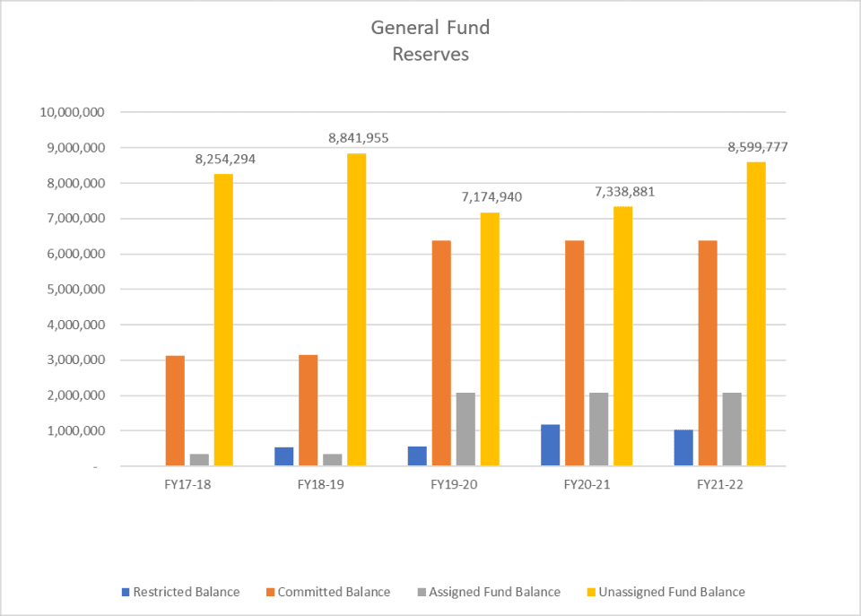Viewport: 861px width, 616px height.
Task: Select the vertical value axis labels
Action: point(76,290)
